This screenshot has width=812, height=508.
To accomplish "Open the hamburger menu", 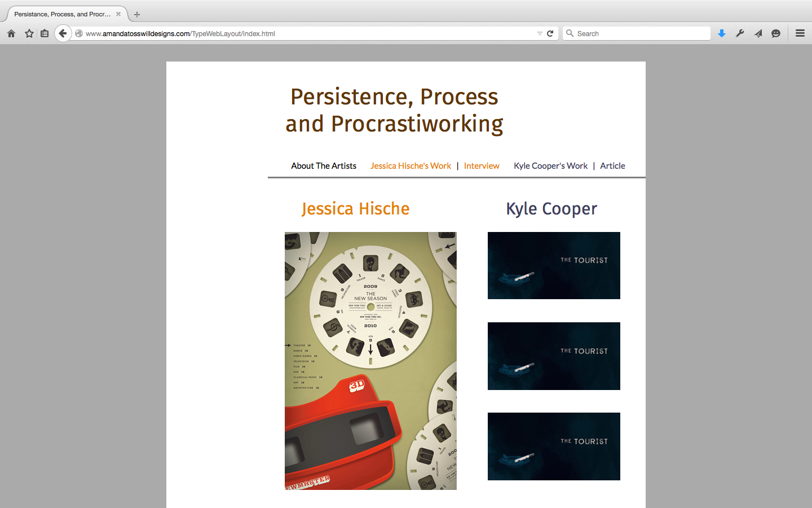I will pyautogui.click(x=800, y=33).
